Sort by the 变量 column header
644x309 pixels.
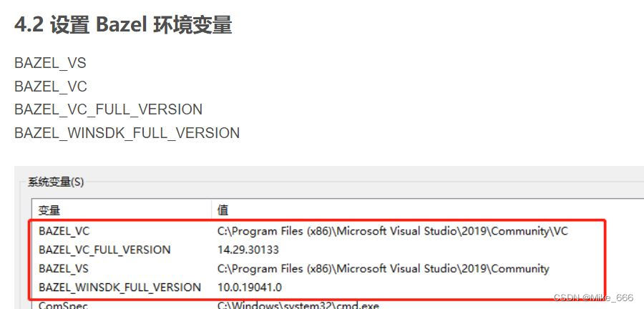point(49,210)
